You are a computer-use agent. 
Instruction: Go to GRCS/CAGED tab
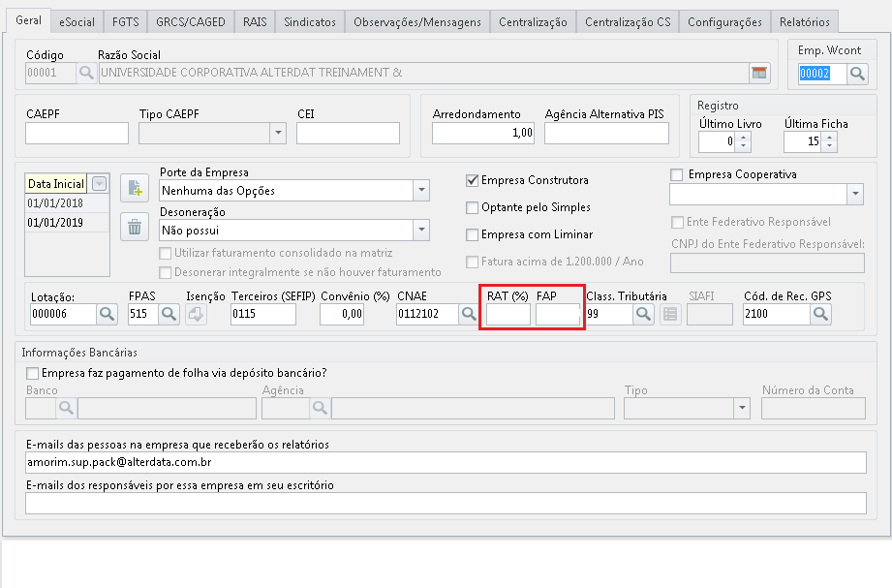click(x=191, y=22)
